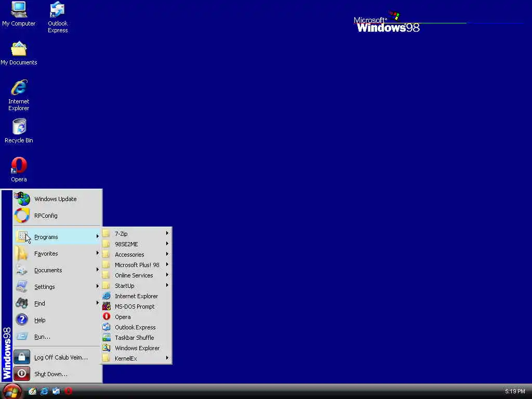Open the My Computer desktop icon
Screen dimensions: 532x399
coord(19,14)
